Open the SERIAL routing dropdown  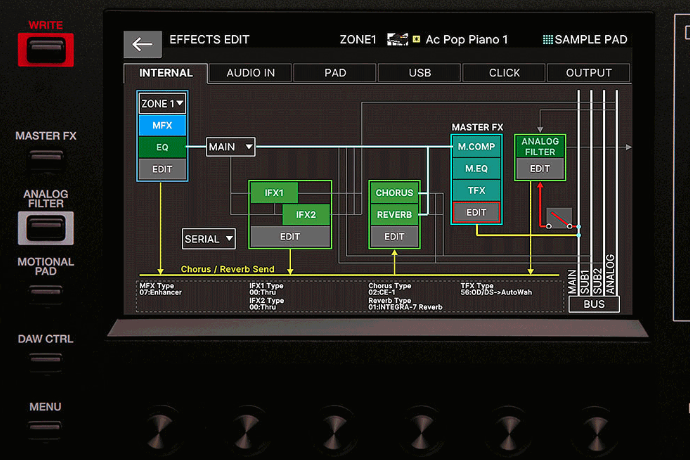point(208,238)
